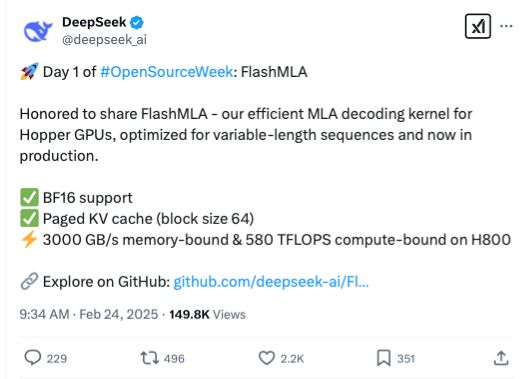Click the reply speech bubble icon
The height and width of the screenshot is (379, 529).
33,358
